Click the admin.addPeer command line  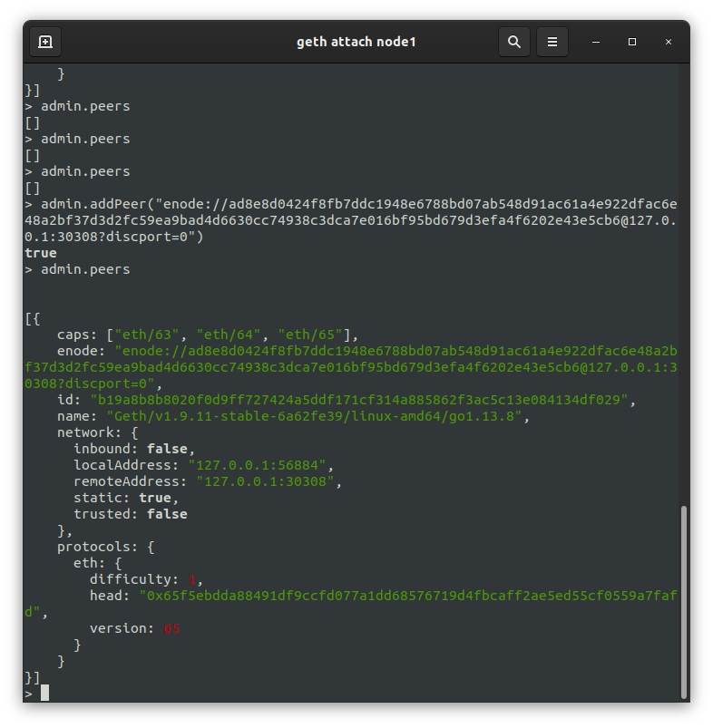351,220
